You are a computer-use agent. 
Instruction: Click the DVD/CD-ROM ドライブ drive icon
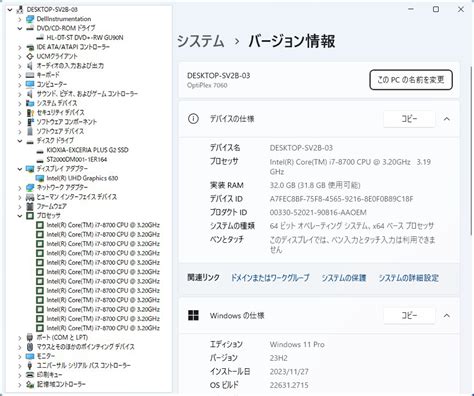(30, 28)
